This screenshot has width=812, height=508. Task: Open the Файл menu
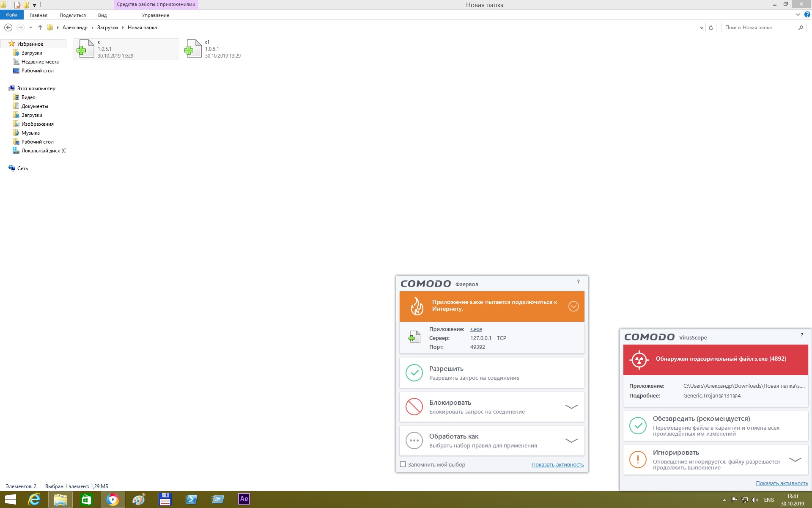point(12,15)
